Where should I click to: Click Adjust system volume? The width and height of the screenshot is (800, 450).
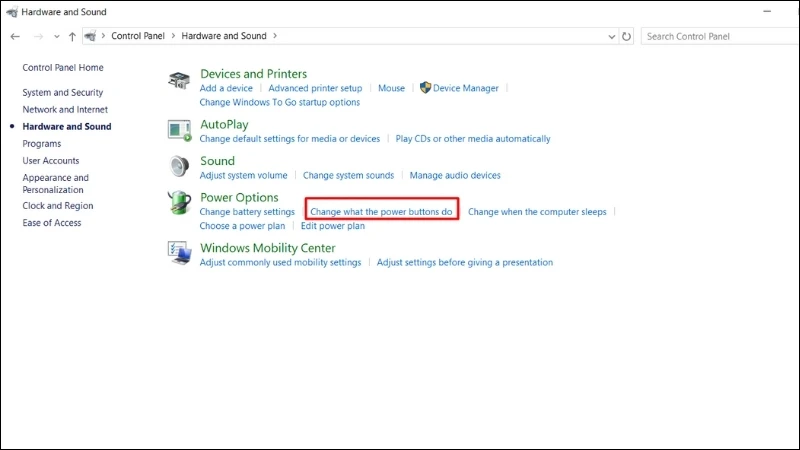coord(243,175)
